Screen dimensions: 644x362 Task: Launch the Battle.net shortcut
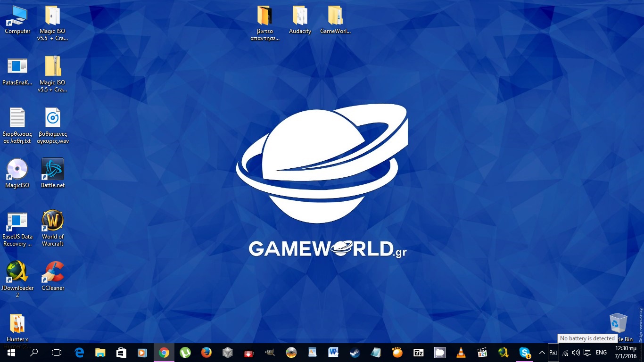[x=53, y=174]
